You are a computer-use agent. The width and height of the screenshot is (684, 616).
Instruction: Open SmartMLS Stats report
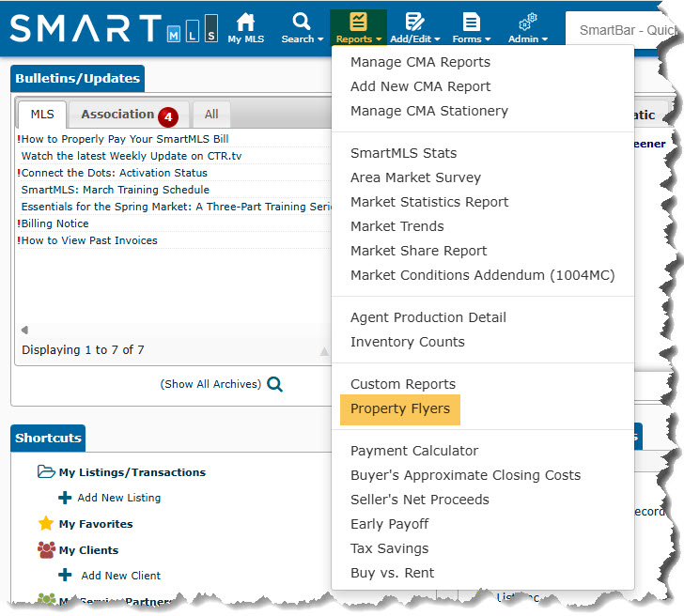click(x=403, y=153)
